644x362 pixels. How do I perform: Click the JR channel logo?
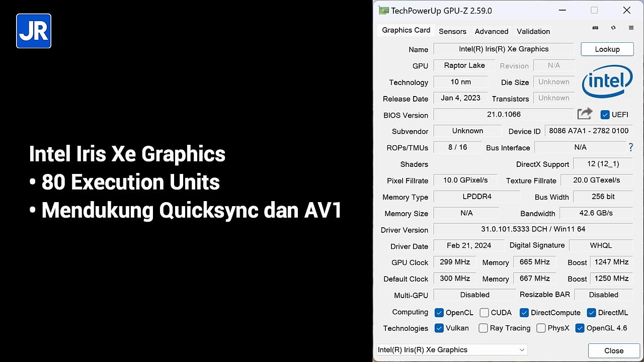pos(34,31)
